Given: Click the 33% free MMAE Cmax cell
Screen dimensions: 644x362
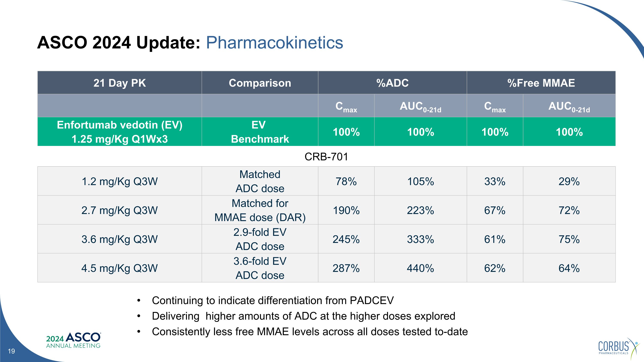Looking at the screenshot, I should tap(495, 181).
